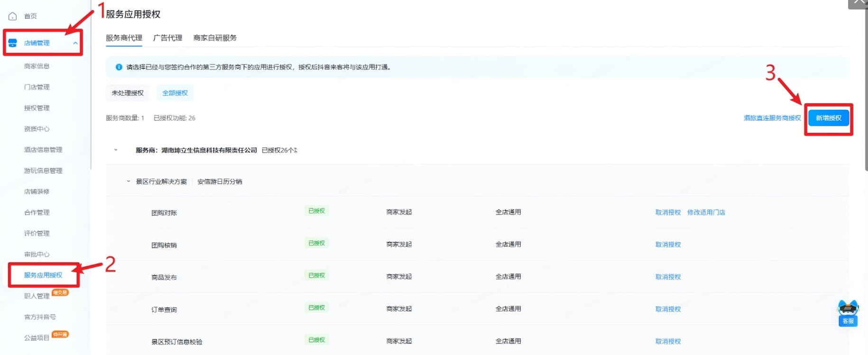Click 服务应用授权 page title
Image resolution: width=868 pixels, height=355 pixels.
133,14
